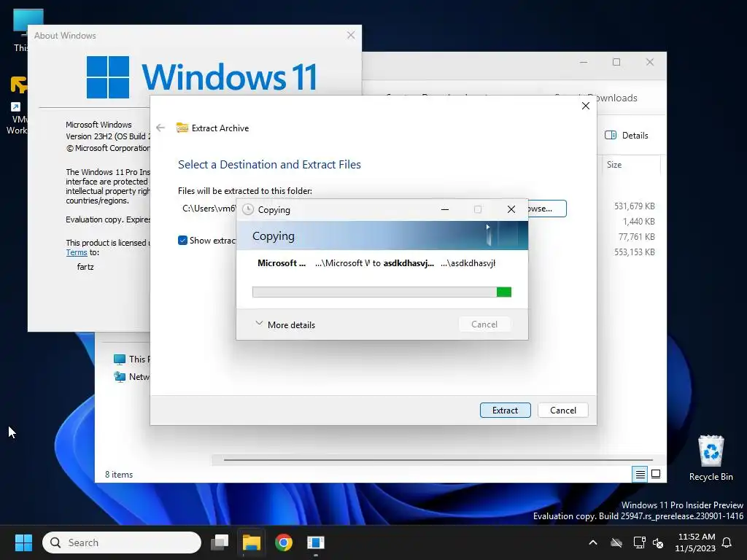The height and width of the screenshot is (560, 747).
Task: Minimize the File Explorer window
Action: (583, 62)
